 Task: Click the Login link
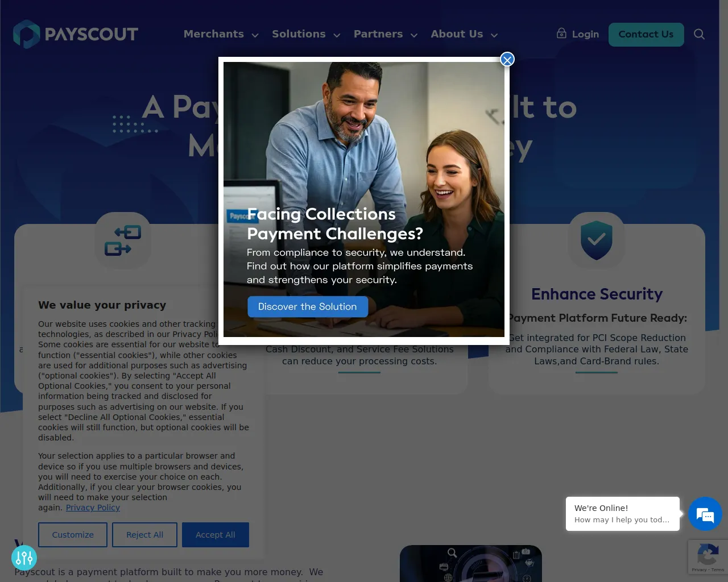[585, 34]
